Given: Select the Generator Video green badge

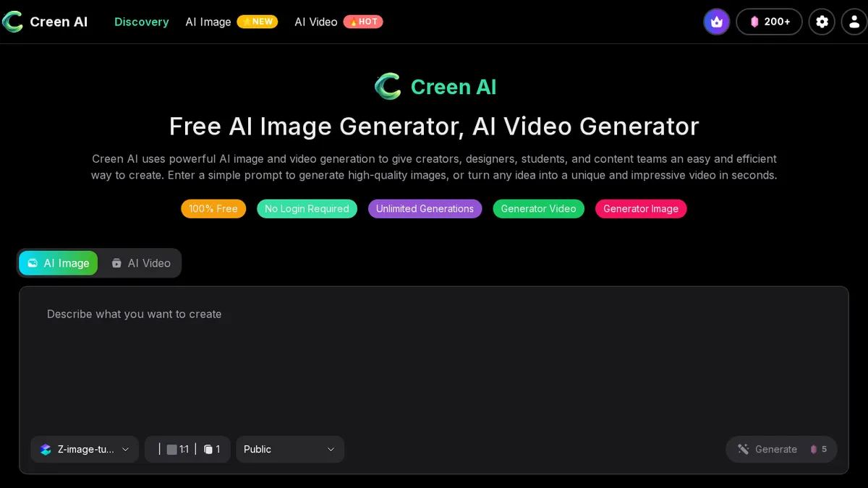Looking at the screenshot, I should (x=538, y=209).
